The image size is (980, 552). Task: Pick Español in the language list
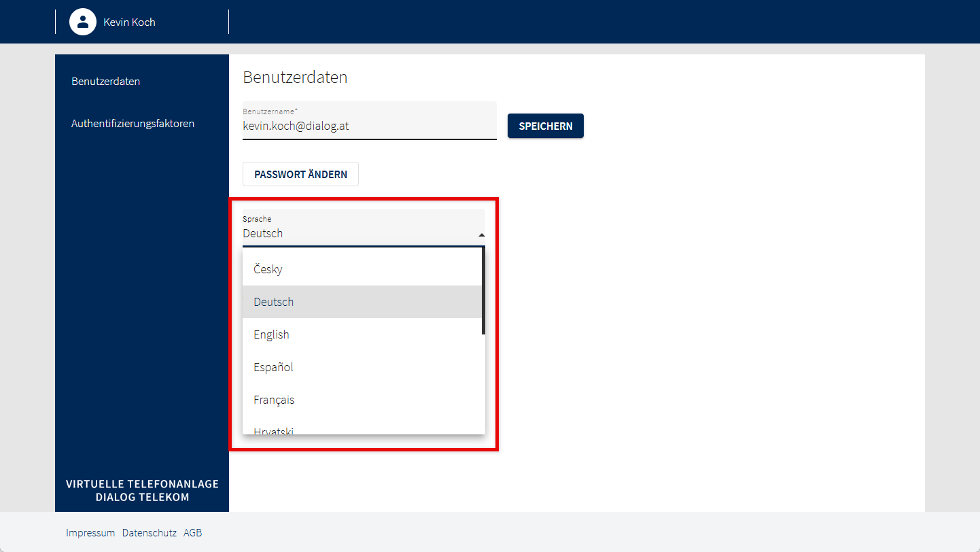tap(273, 367)
